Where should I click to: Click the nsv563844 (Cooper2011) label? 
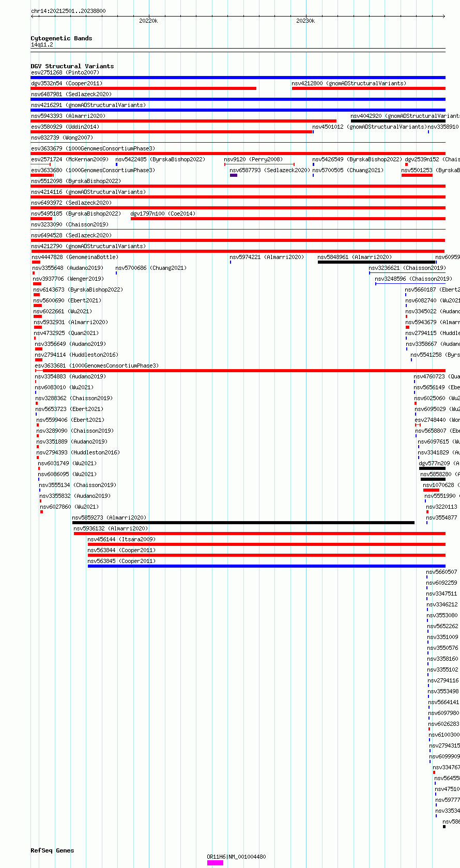pos(121,550)
